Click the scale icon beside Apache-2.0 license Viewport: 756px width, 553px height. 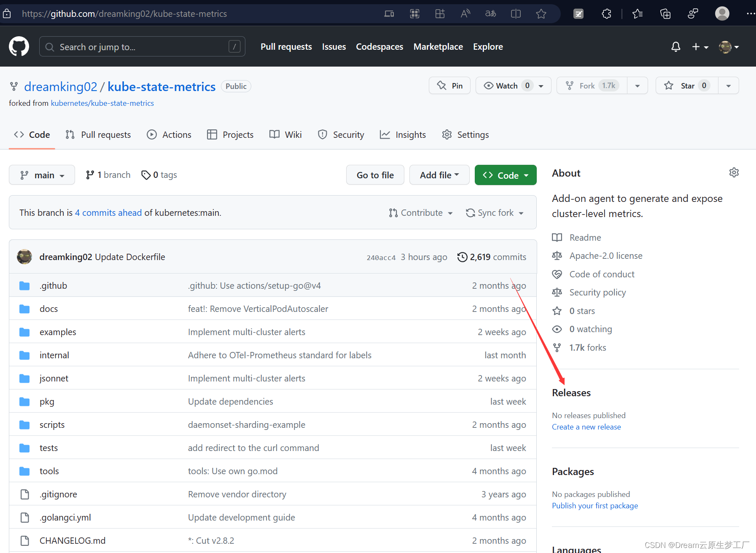[x=557, y=256]
